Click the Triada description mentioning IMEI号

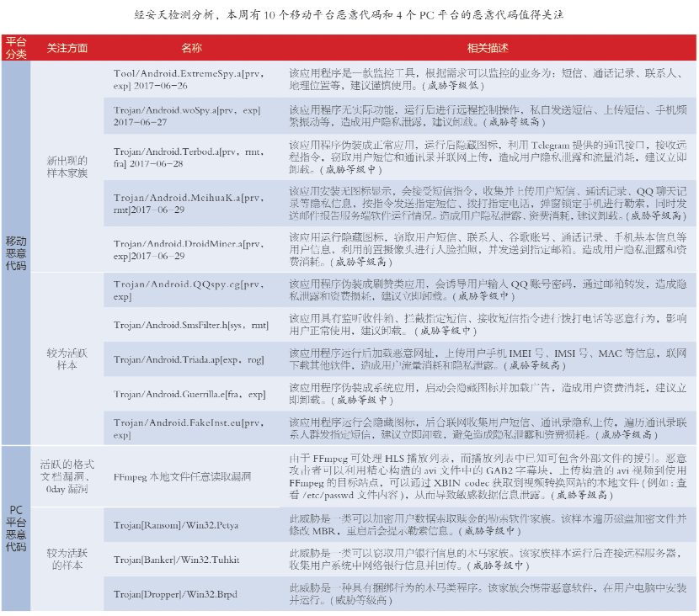488,359
